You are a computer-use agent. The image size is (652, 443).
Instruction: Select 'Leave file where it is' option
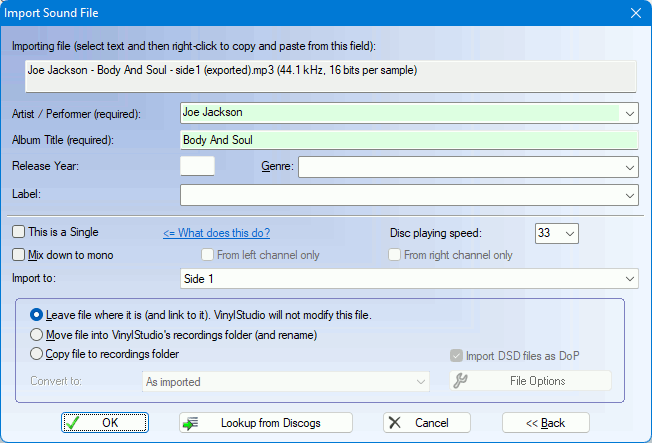click(x=36, y=315)
